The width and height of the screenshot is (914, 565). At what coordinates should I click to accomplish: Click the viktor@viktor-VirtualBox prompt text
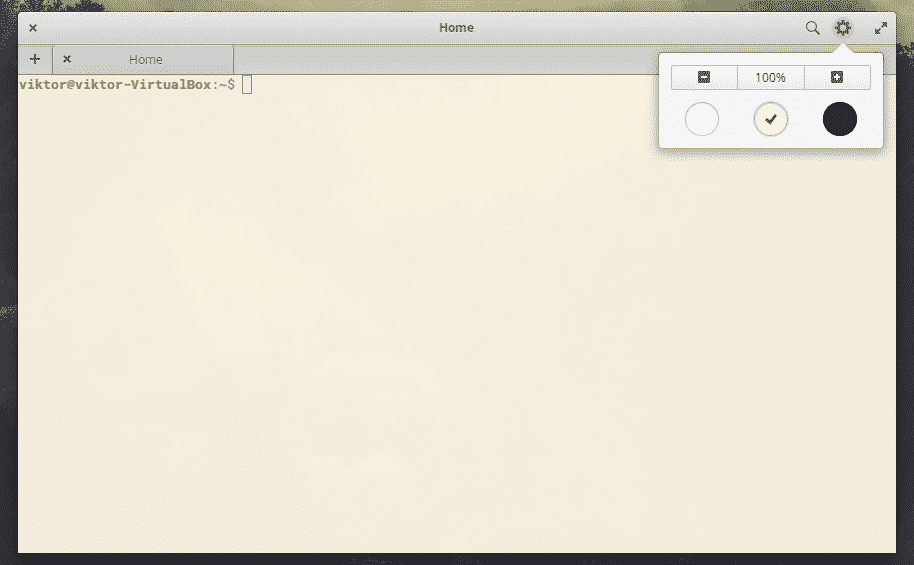pos(115,85)
